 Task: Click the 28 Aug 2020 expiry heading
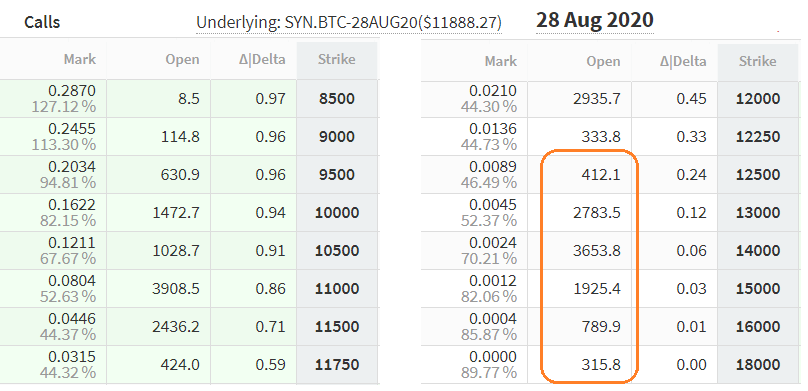coord(595,20)
